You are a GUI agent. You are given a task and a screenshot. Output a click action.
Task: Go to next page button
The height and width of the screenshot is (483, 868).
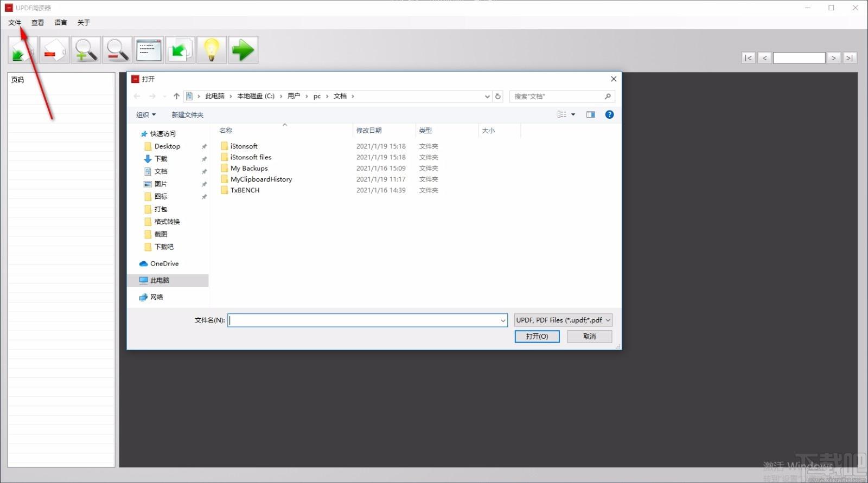(834, 58)
